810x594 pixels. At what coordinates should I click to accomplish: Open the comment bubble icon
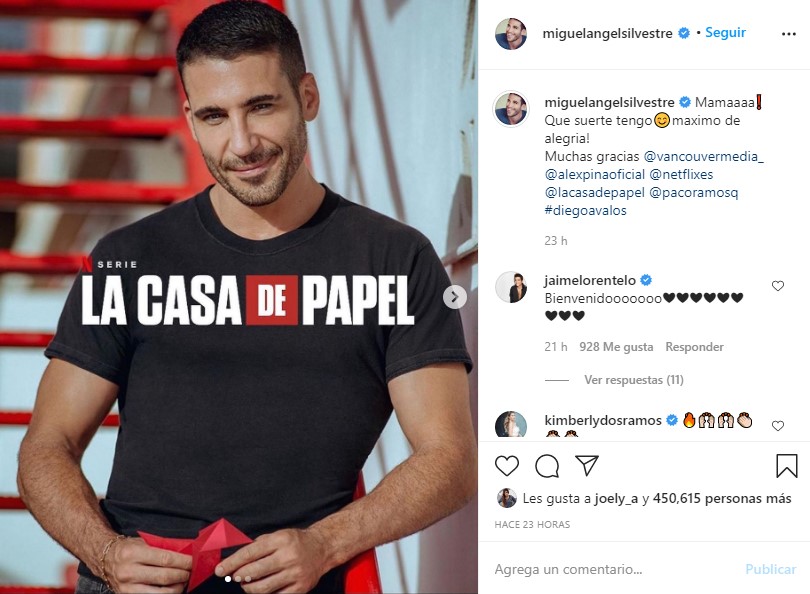(x=547, y=466)
